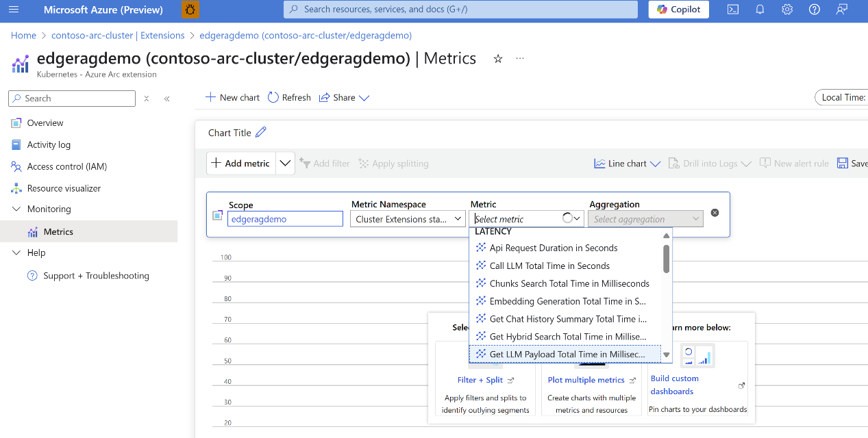Favorite this resource with the star icon
The image size is (868, 438).
pos(498,59)
